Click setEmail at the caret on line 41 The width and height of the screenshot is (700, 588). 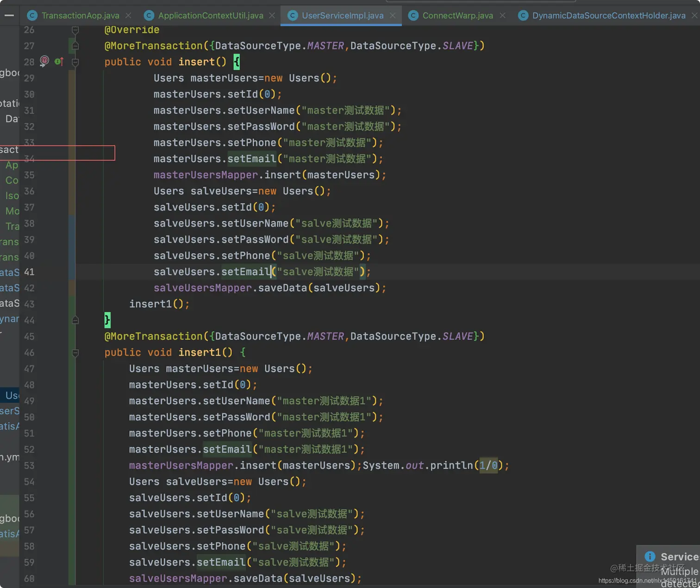coord(246,272)
